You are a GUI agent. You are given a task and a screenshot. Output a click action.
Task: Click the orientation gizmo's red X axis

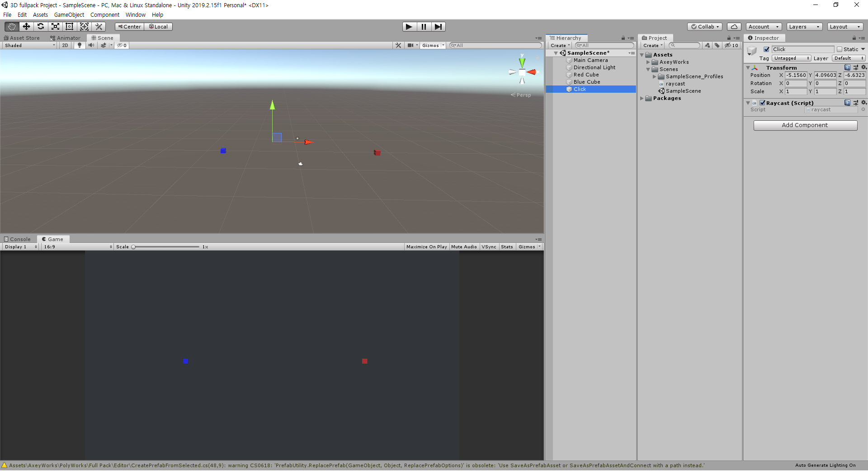coord(532,72)
